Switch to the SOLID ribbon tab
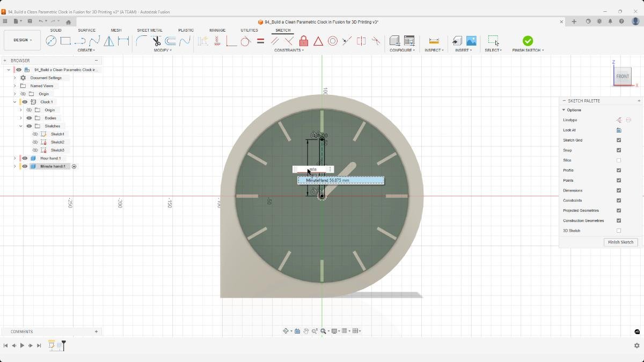The height and width of the screenshot is (362, 644). (x=56, y=30)
